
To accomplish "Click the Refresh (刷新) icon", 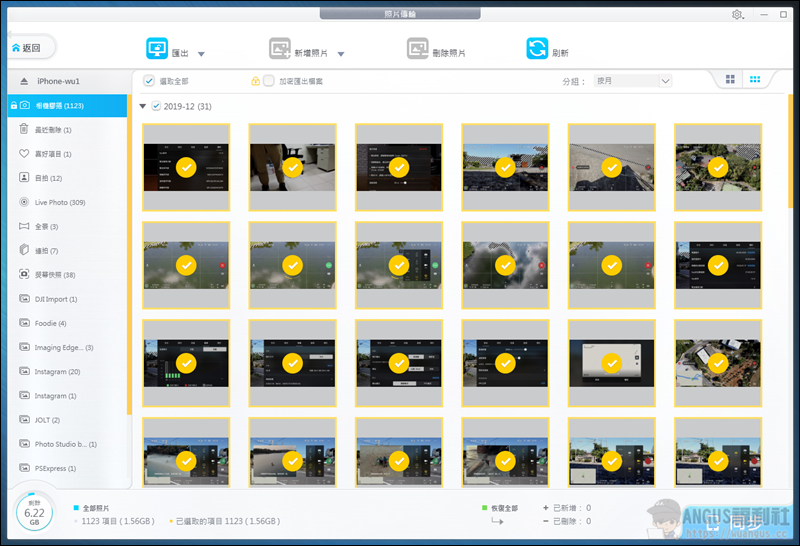I will point(537,50).
